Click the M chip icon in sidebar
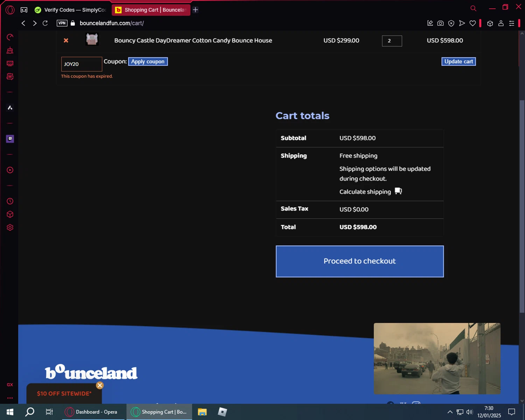Viewport: 525px width, 420px height. (x=10, y=76)
